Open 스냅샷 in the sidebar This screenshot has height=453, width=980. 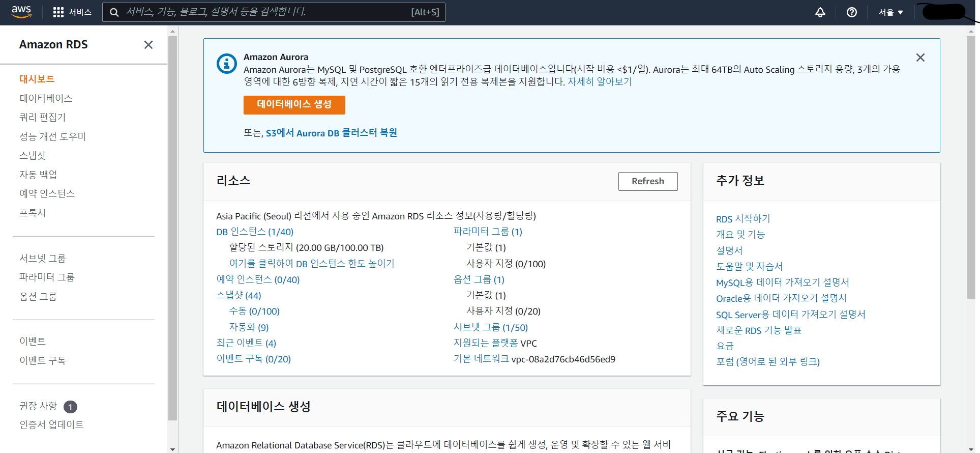pyautogui.click(x=33, y=155)
